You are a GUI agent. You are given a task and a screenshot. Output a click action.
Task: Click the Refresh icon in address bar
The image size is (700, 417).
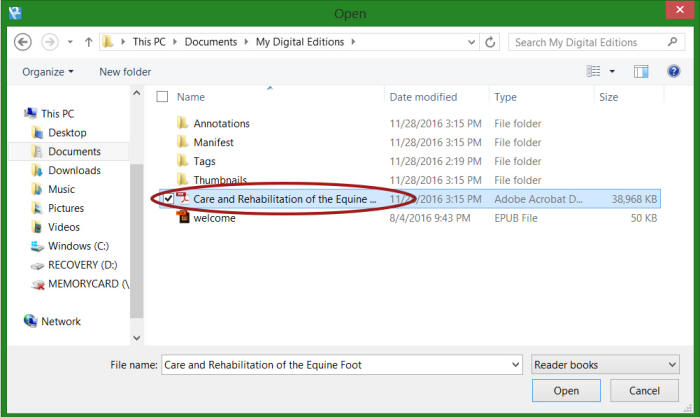click(x=490, y=42)
